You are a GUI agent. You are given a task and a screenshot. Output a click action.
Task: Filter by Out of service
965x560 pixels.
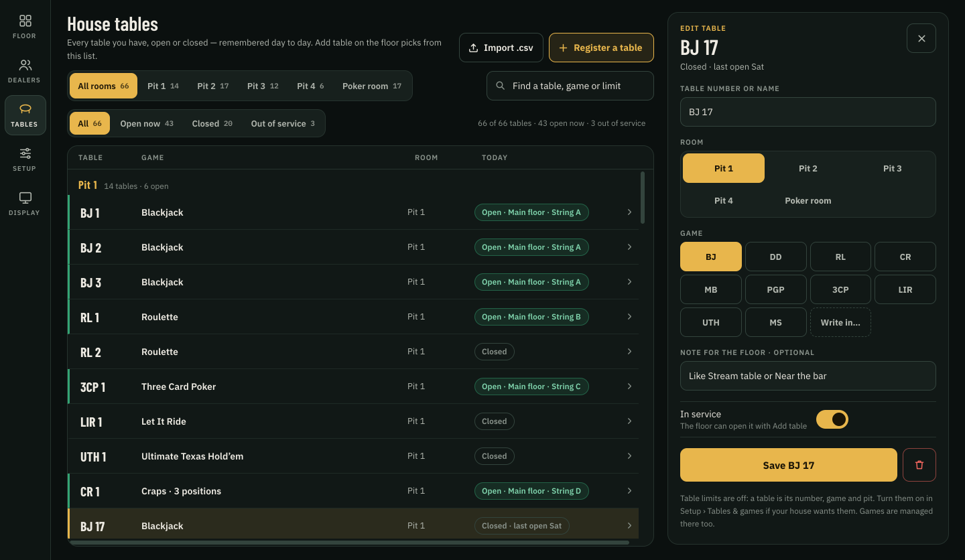tap(283, 123)
